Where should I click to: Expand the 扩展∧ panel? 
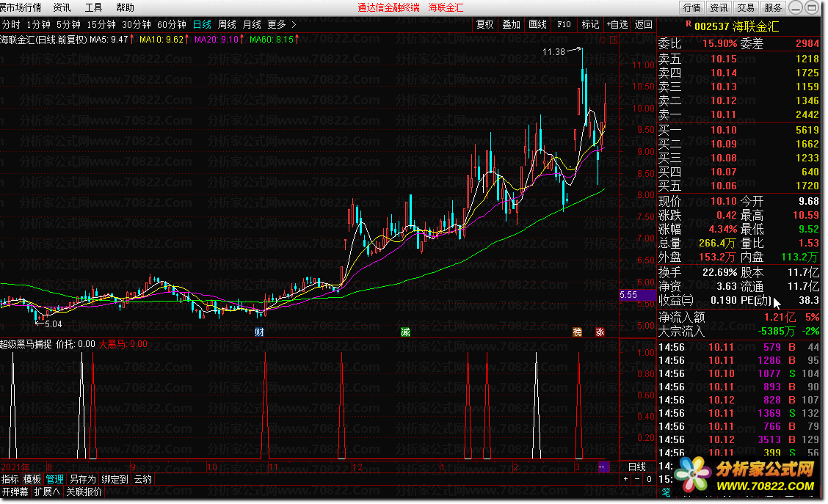[x=46, y=492]
